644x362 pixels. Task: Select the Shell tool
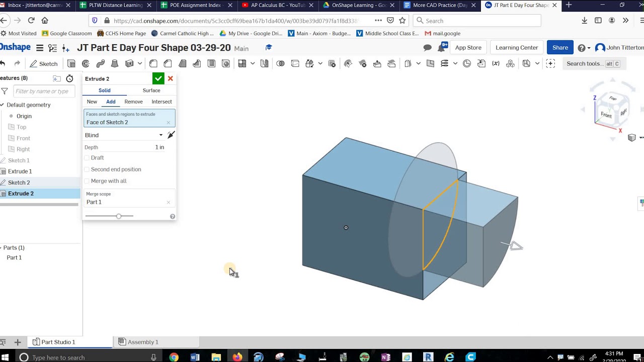211,64
